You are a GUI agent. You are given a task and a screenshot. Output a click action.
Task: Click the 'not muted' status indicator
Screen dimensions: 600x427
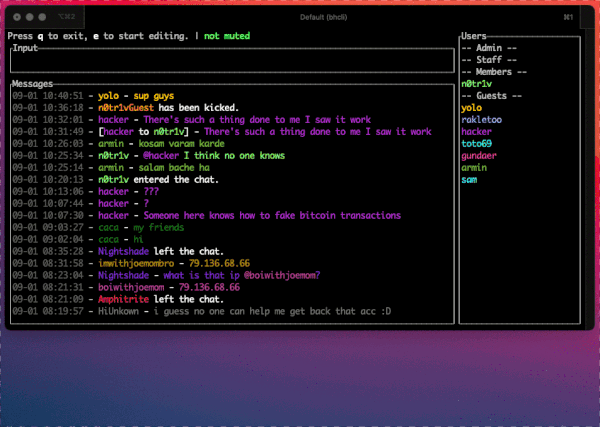(227, 36)
